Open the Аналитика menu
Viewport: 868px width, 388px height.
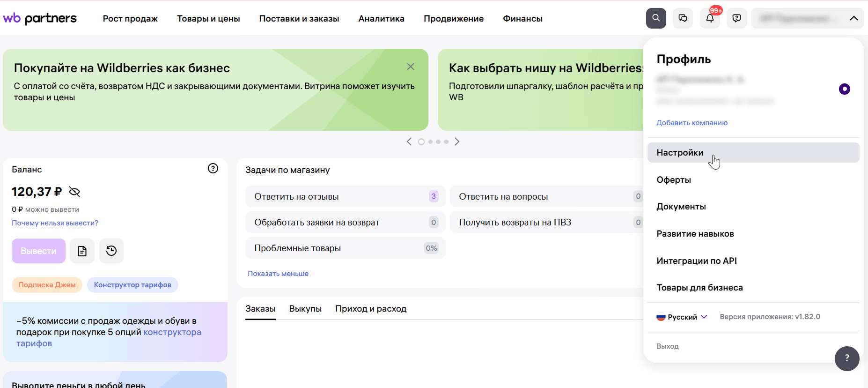pos(382,19)
